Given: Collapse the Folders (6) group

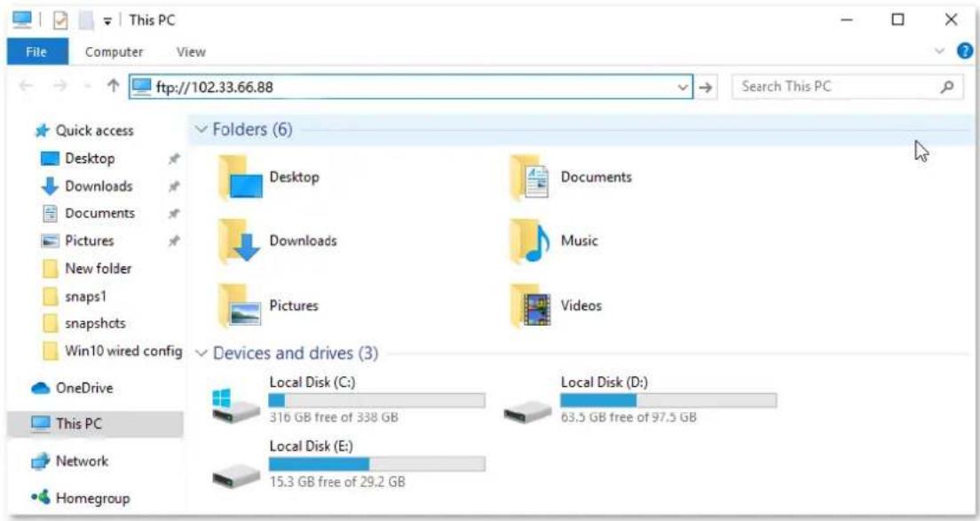Looking at the screenshot, I should (201, 130).
